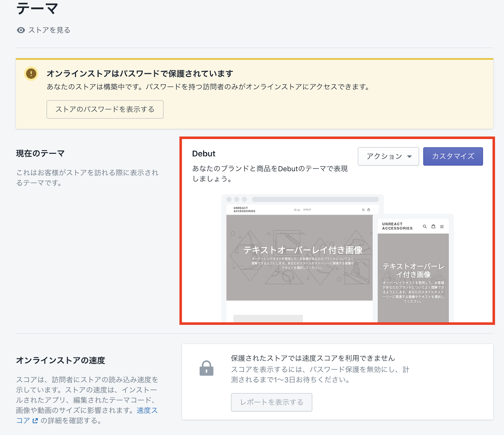Viewport: 504px width, 435px height.
Task: Select カタログ in desktop preview navigation
Action: pos(307,210)
